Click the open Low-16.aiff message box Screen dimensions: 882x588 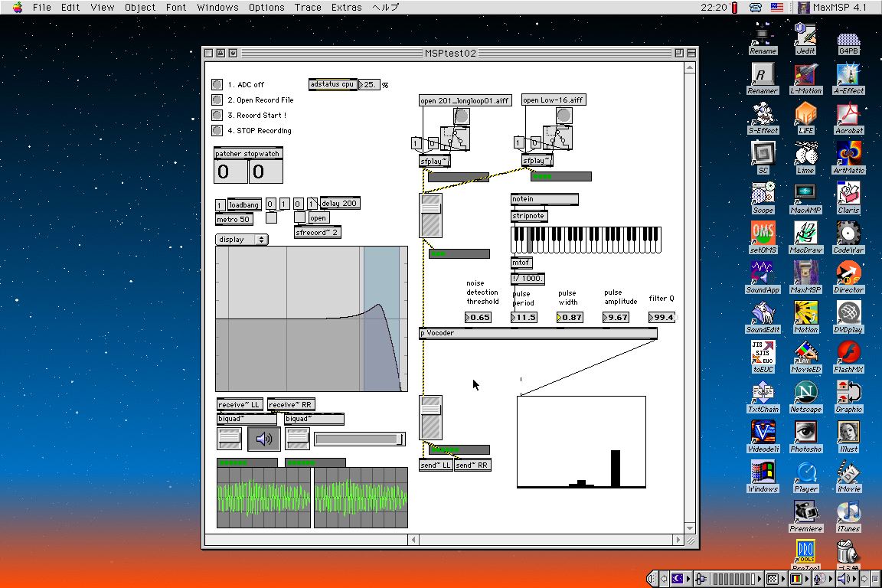coord(554,100)
